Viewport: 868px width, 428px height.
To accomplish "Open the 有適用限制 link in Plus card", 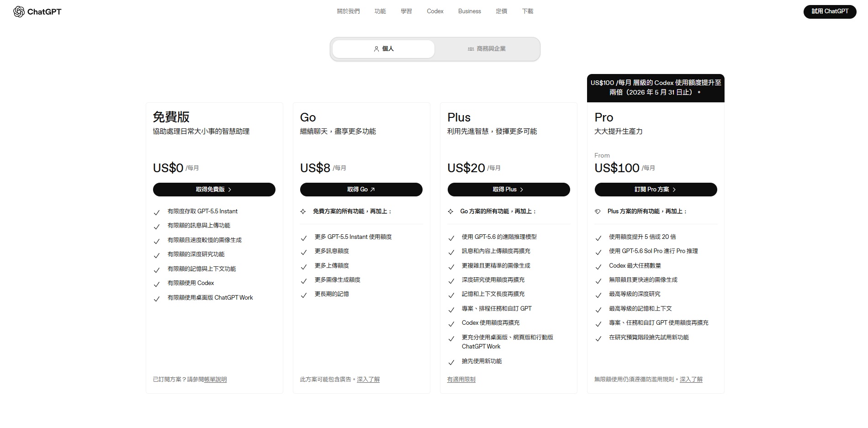I will tap(461, 380).
